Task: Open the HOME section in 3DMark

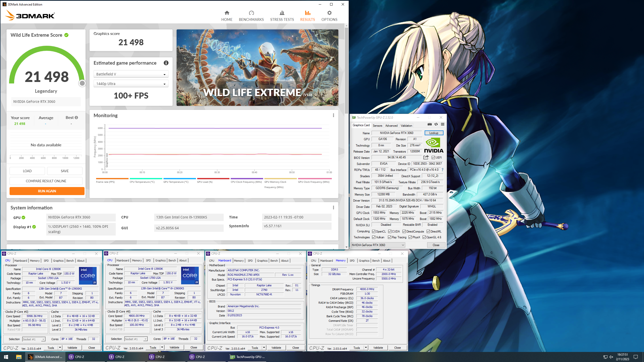Action: (x=227, y=16)
